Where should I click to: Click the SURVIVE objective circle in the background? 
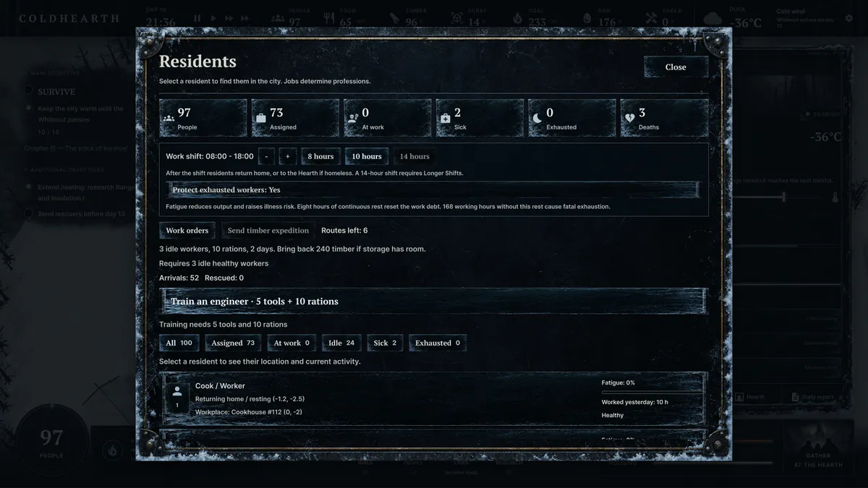(29, 90)
